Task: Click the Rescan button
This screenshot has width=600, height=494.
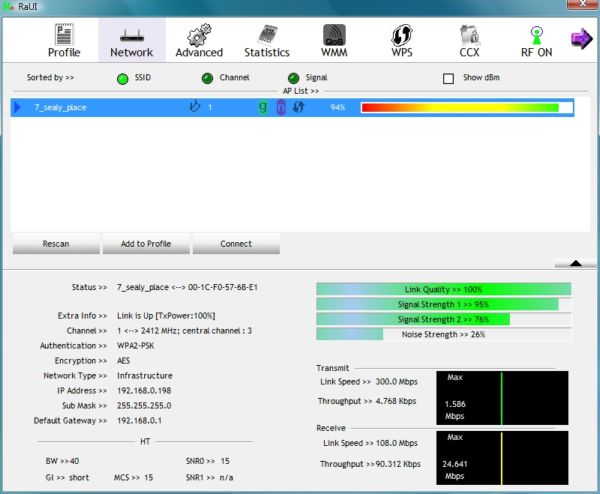Action: click(x=56, y=243)
